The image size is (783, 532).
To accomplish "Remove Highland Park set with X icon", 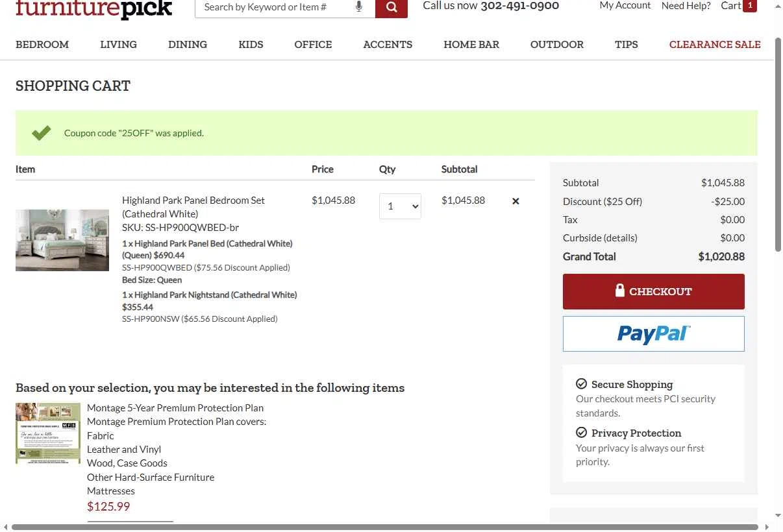I will (516, 201).
